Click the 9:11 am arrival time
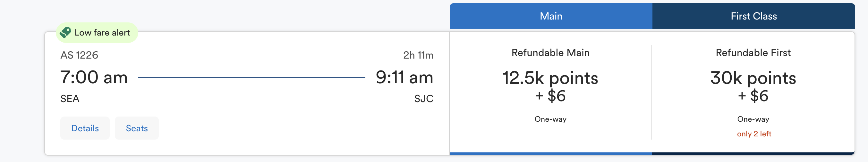868x162 pixels. coord(404,77)
